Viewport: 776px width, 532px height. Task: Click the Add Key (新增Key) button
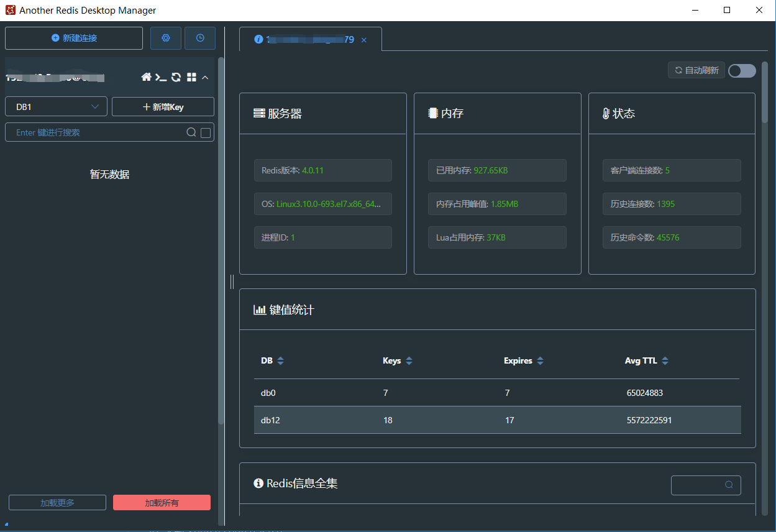tap(163, 107)
